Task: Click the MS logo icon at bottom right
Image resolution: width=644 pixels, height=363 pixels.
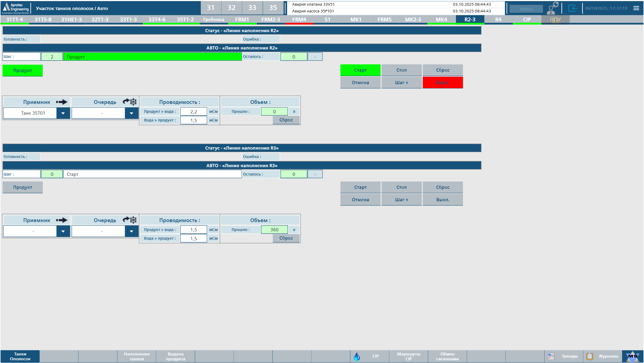Action: (x=632, y=356)
